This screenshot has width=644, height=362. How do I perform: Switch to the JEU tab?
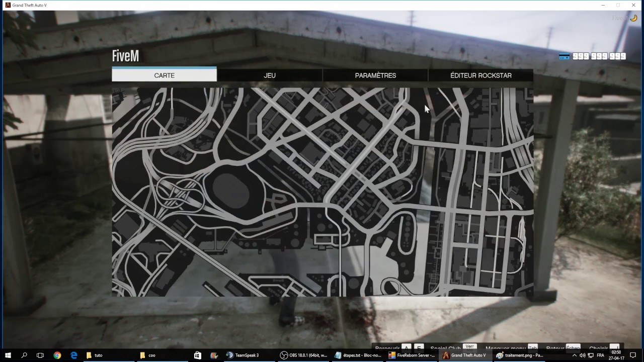coord(270,75)
